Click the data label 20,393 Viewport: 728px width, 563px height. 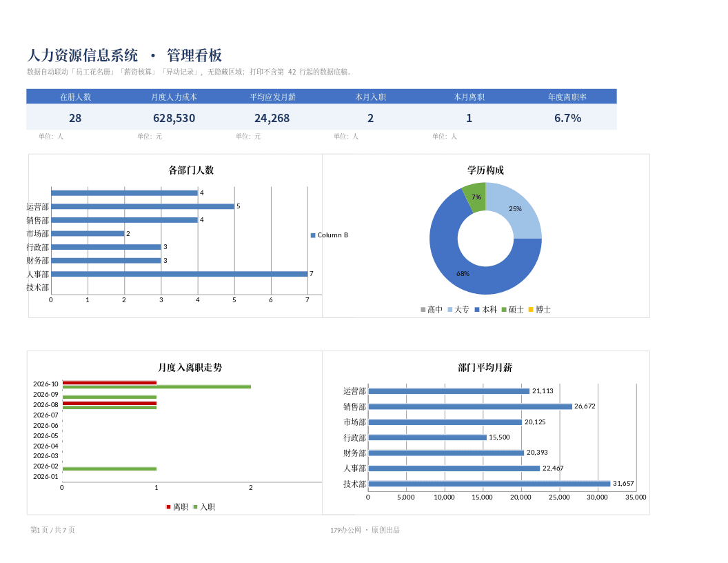coord(537,453)
